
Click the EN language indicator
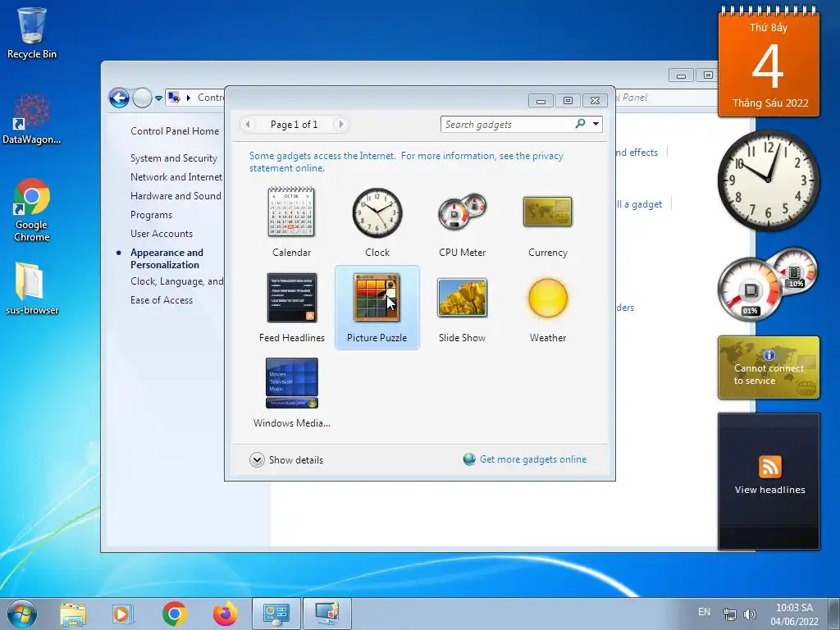tap(704, 612)
